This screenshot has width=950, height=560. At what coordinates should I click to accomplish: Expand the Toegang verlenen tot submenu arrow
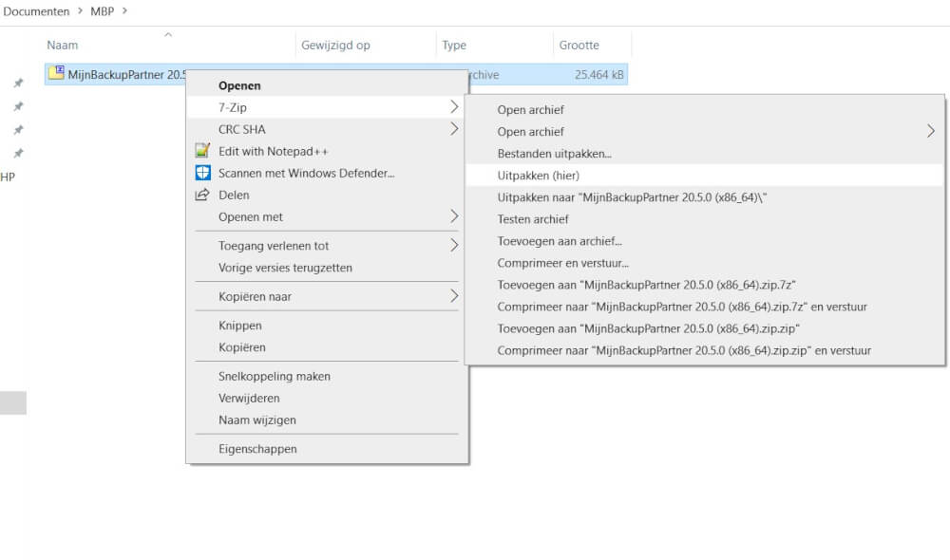[x=454, y=245]
